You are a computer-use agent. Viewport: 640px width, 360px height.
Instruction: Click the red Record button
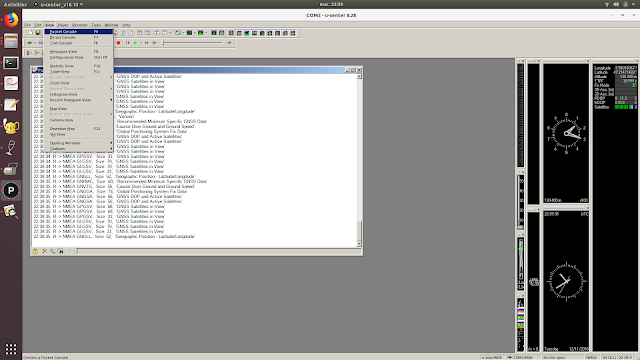[x=118, y=43]
